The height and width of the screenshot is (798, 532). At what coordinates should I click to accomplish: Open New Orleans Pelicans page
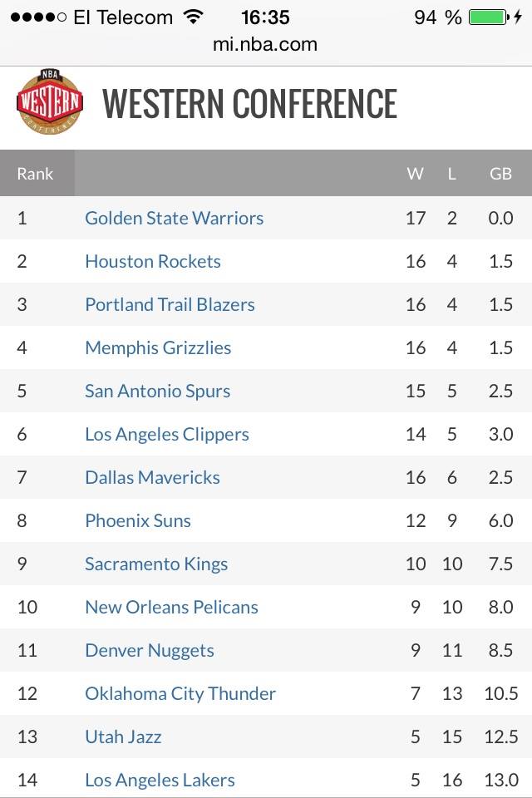171,607
